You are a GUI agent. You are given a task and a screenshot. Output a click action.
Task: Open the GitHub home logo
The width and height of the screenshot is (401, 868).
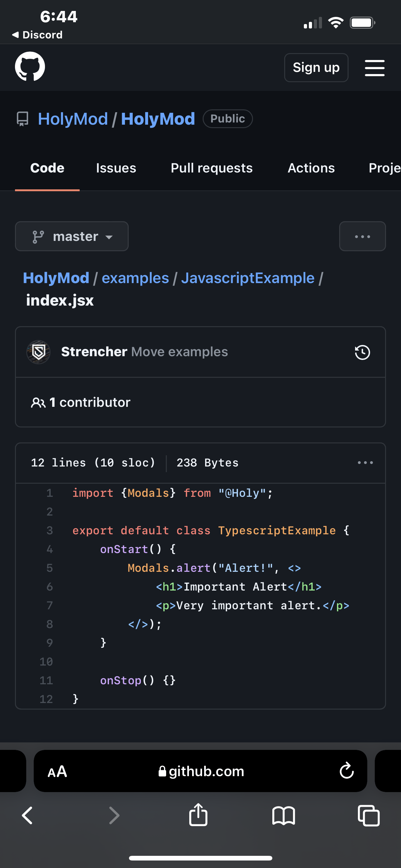[30, 66]
